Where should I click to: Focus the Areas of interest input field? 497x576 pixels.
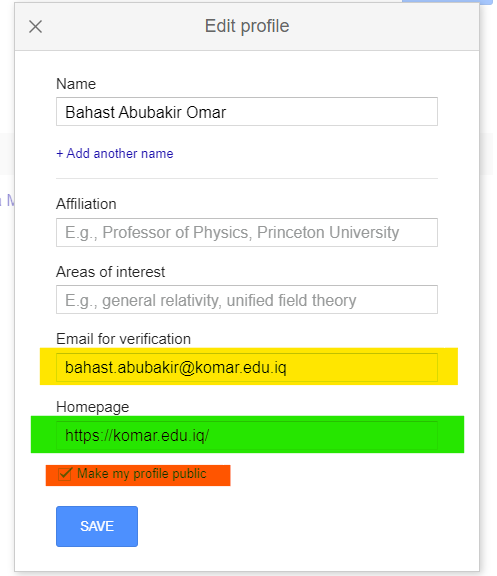[246, 300]
